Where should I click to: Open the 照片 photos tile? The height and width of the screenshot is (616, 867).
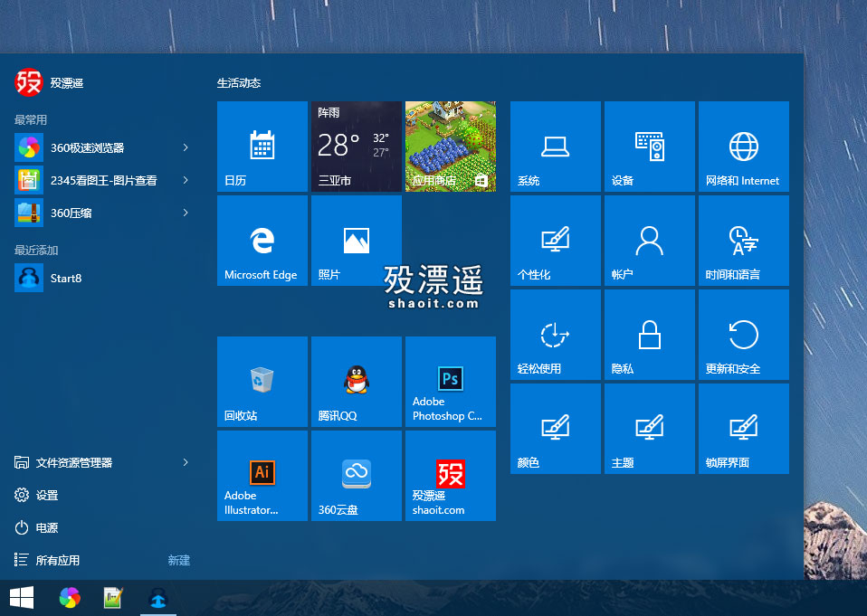pos(356,241)
